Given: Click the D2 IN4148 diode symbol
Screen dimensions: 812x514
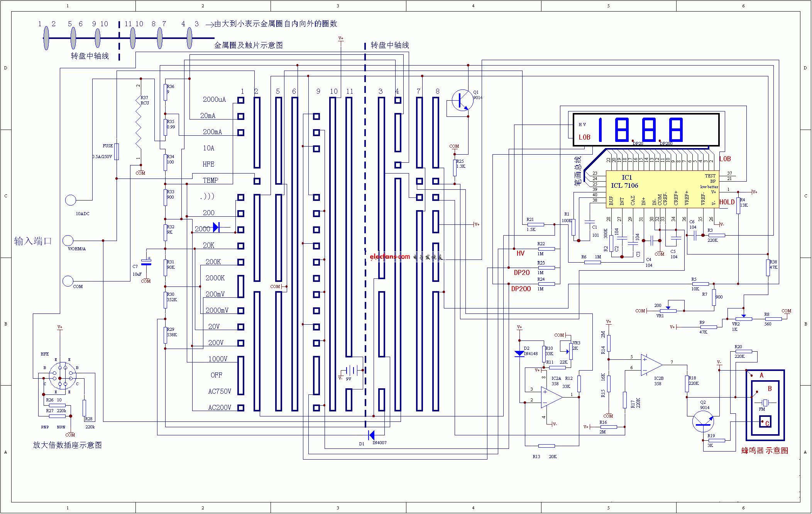Looking at the screenshot, I should coord(519,354).
